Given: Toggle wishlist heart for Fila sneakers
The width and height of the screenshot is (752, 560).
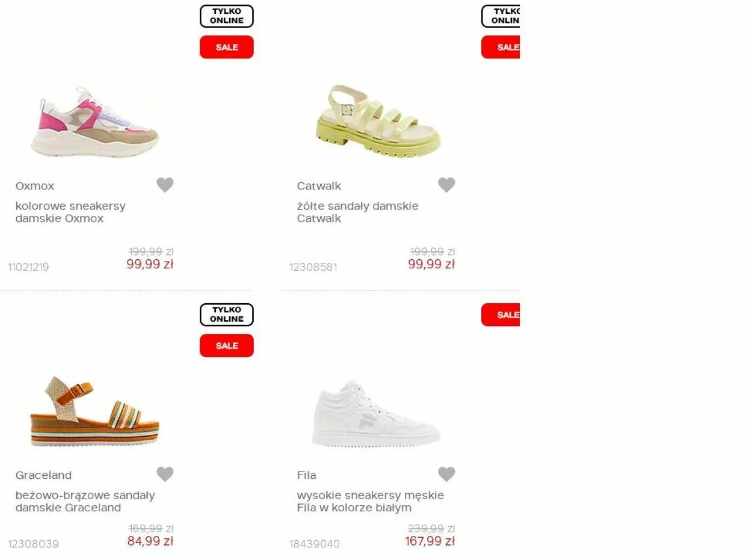Looking at the screenshot, I should click(446, 474).
